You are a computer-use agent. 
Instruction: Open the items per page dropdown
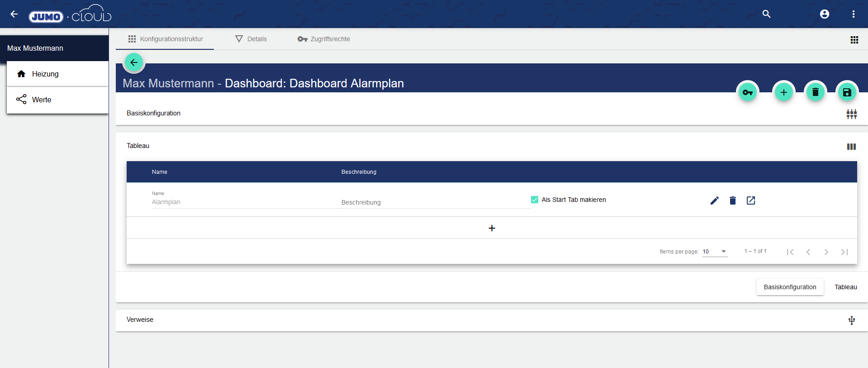(x=715, y=252)
